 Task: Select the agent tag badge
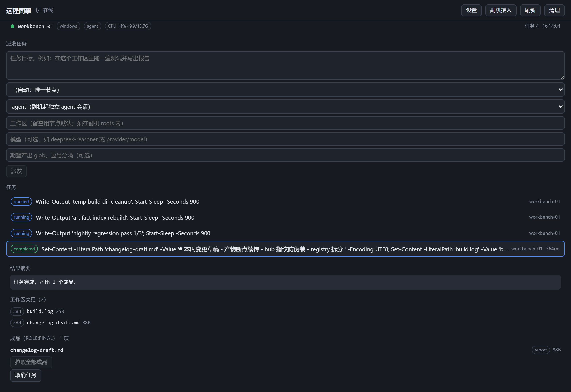pos(93,26)
